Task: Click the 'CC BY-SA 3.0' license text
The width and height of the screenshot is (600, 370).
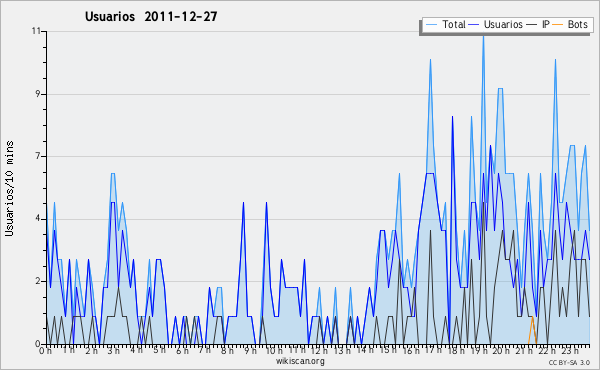Action: click(x=569, y=362)
